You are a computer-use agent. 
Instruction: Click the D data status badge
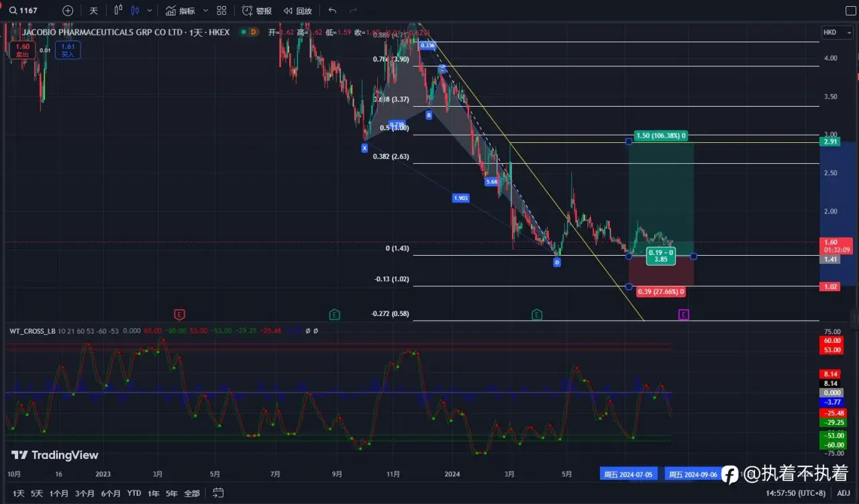253,32
